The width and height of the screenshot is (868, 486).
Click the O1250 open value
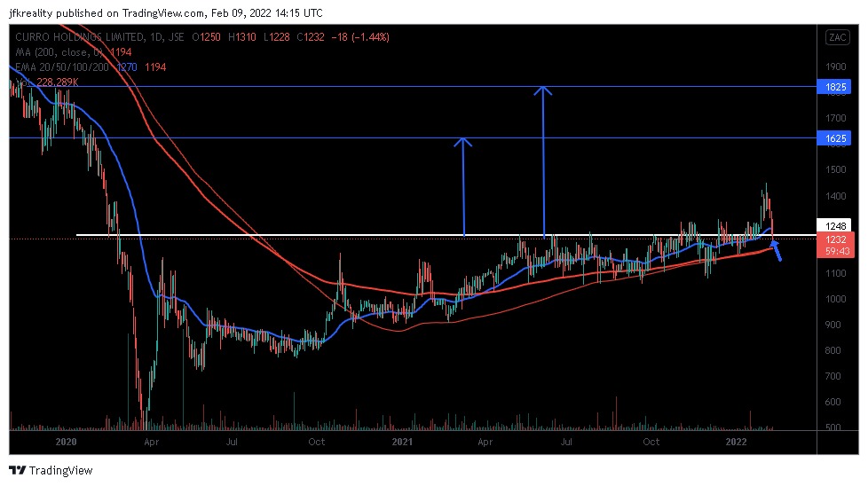(x=206, y=37)
